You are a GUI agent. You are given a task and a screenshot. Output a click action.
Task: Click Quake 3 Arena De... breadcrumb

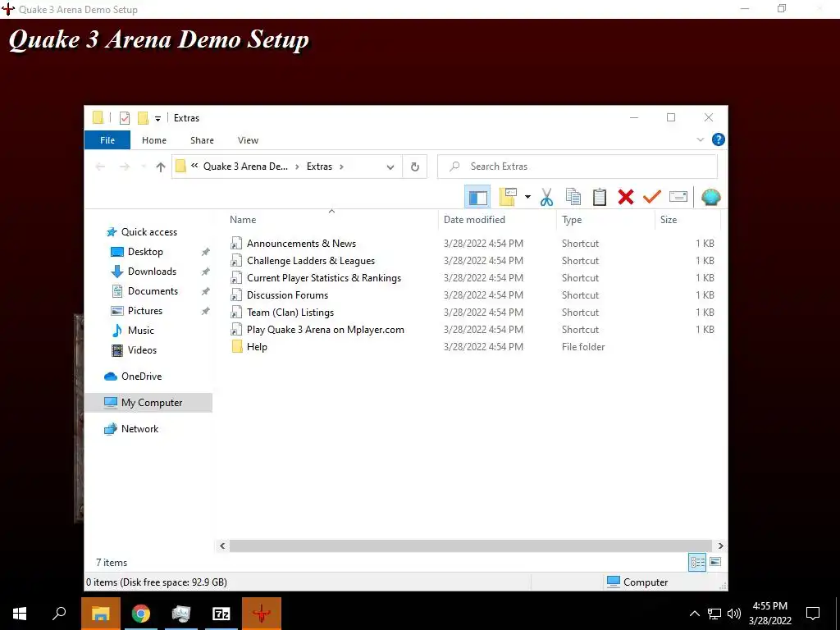[x=245, y=167]
